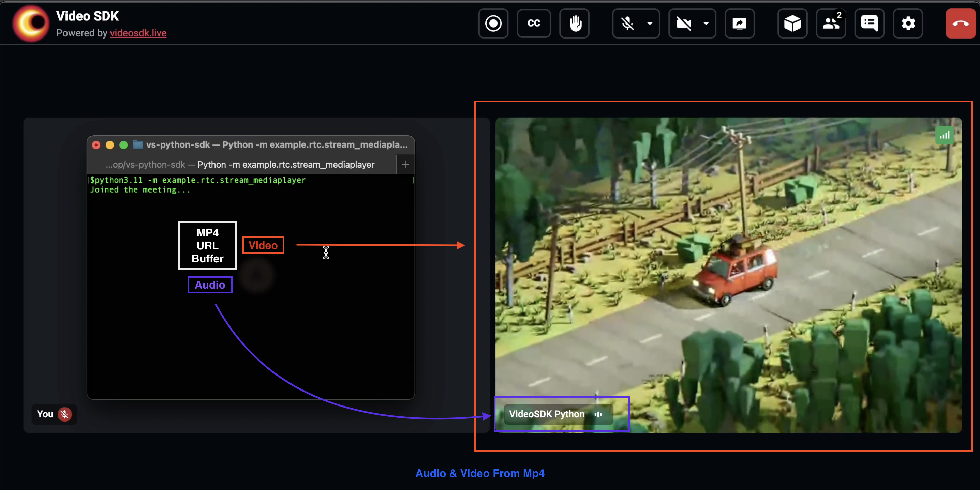The image size is (980, 490).
Task: Click the folder icon in terminal title
Action: coord(138,144)
